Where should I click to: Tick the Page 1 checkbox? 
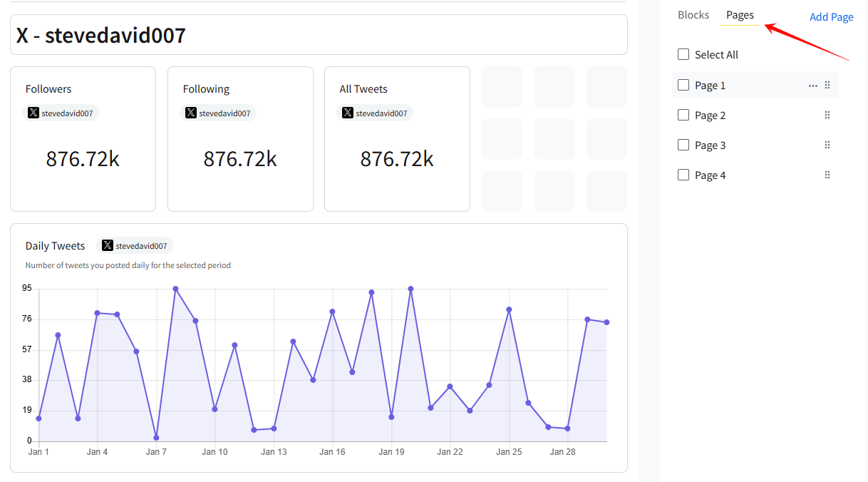[x=683, y=85]
